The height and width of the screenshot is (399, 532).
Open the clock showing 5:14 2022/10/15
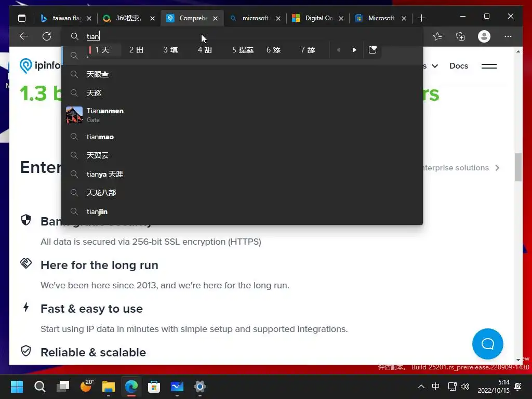(494, 387)
